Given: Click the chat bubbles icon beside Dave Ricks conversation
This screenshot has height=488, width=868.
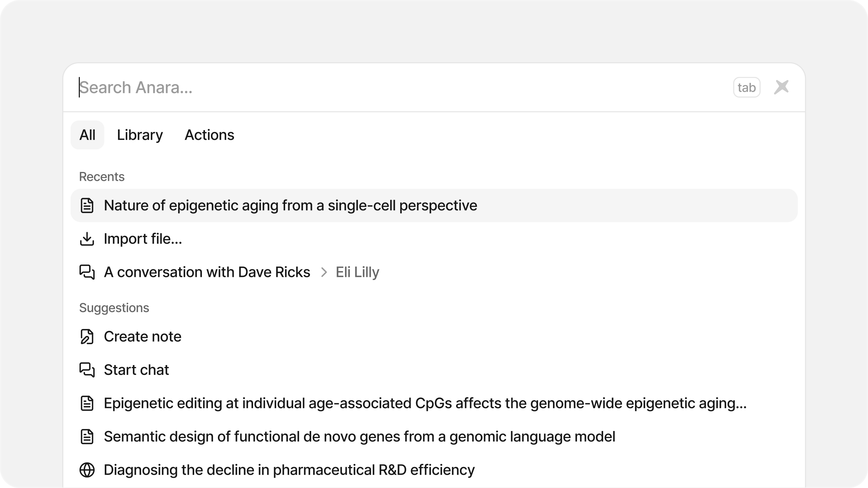Looking at the screenshot, I should pos(87,272).
